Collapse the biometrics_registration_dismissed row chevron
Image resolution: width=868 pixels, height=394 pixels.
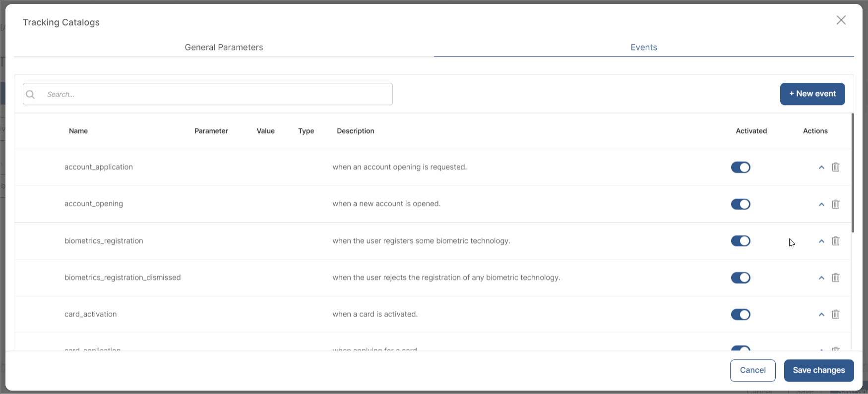[821, 278]
